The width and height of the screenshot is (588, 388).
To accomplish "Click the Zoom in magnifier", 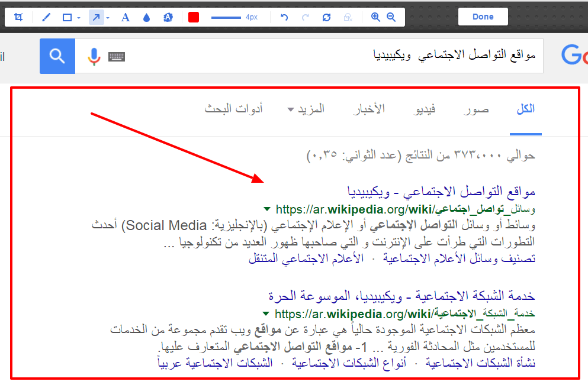I will coord(375,17).
